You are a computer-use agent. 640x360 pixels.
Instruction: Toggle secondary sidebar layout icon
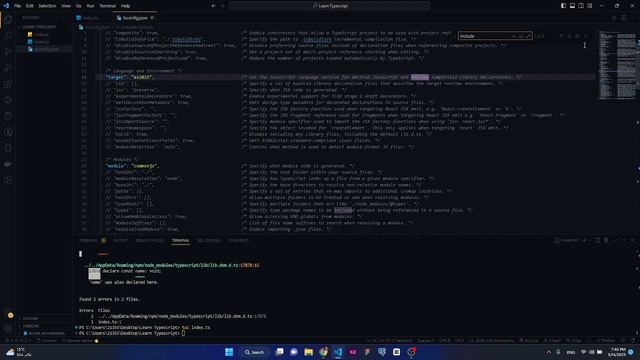click(x=581, y=6)
